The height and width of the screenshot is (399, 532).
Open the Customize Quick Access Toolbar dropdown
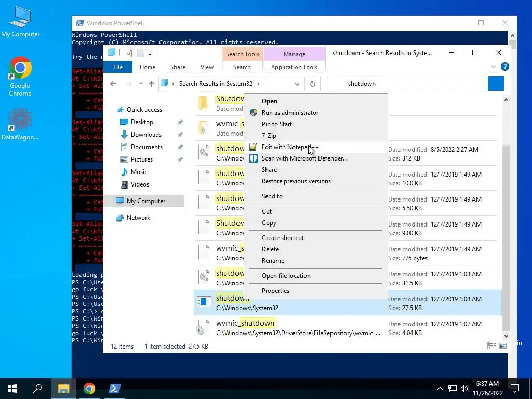point(150,54)
